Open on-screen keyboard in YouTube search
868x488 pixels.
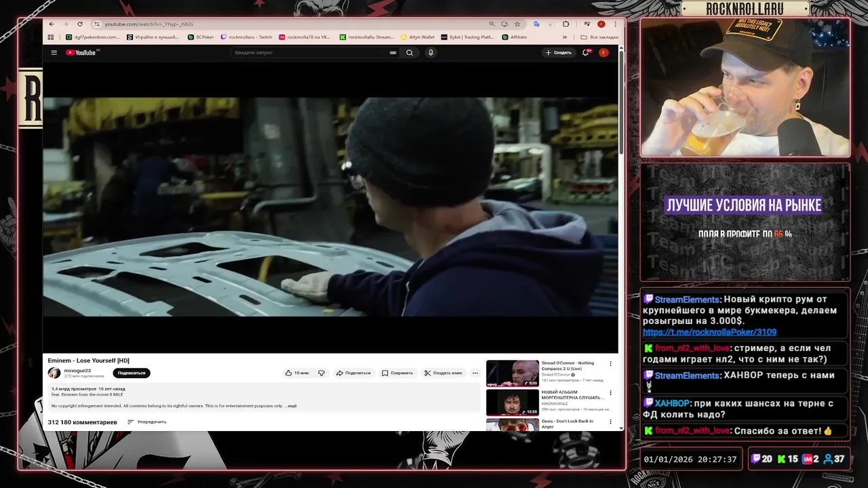click(x=393, y=52)
